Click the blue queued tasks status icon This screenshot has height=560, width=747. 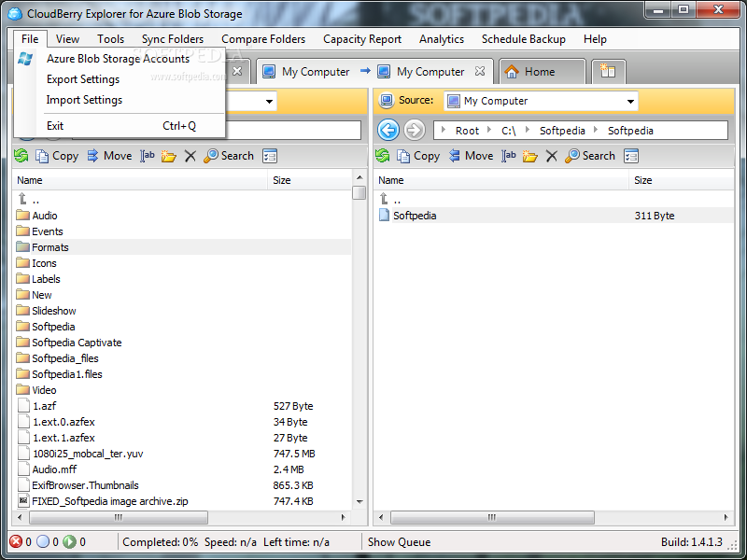tap(43, 542)
